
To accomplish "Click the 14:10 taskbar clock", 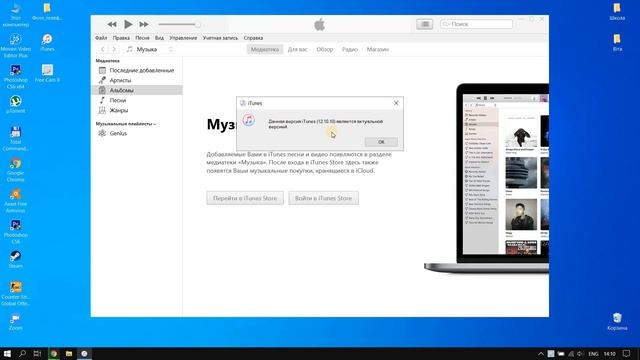I will coord(609,353).
